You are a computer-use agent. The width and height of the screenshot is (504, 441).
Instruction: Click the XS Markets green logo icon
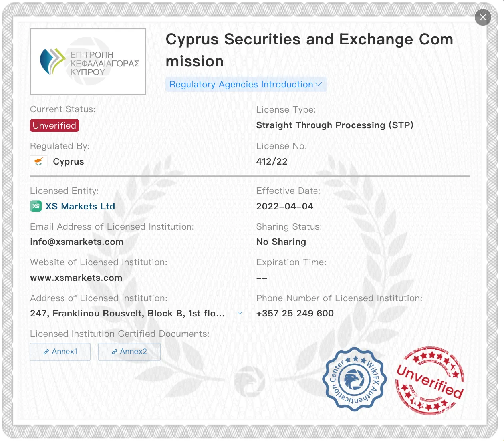point(36,206)
